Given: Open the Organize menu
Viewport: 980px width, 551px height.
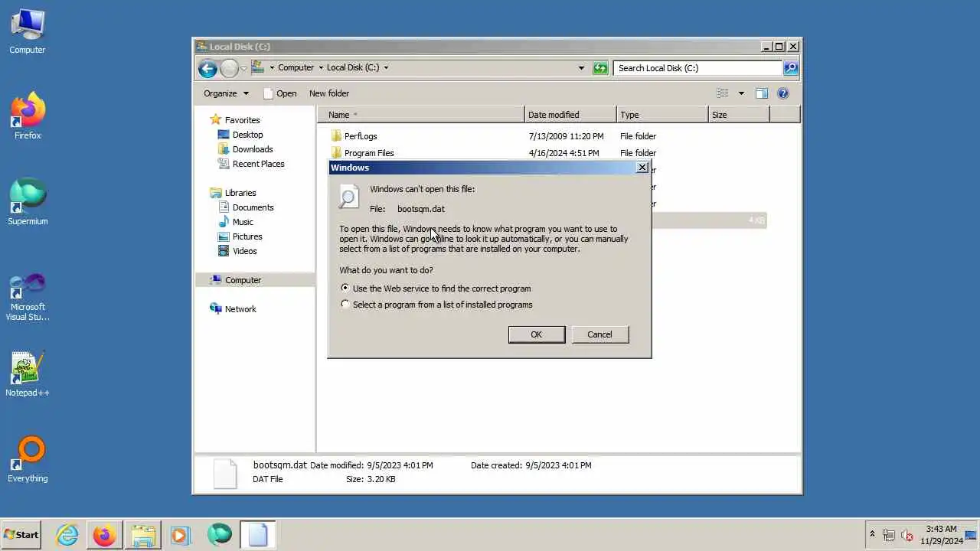Looking at the screenshot, I should 226,93.
